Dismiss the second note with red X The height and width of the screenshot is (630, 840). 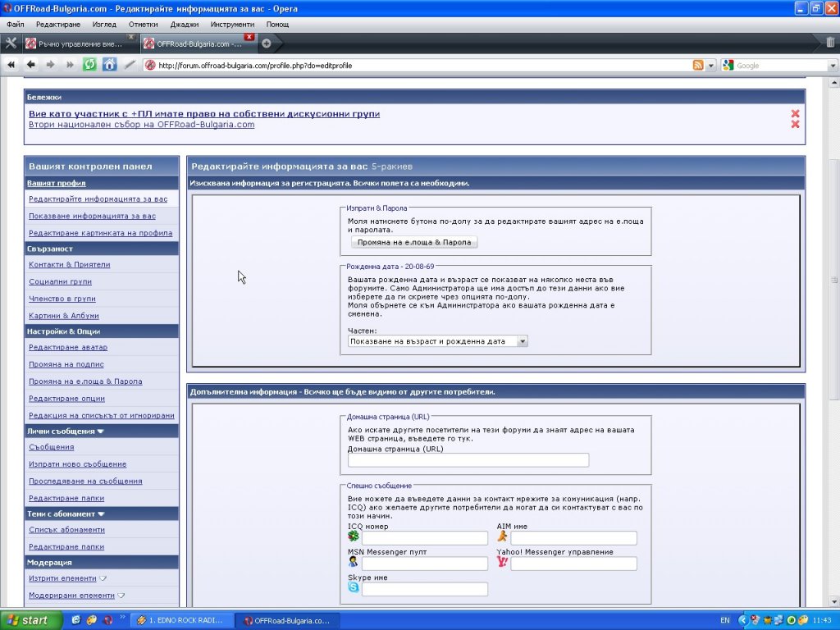point(795,125)
